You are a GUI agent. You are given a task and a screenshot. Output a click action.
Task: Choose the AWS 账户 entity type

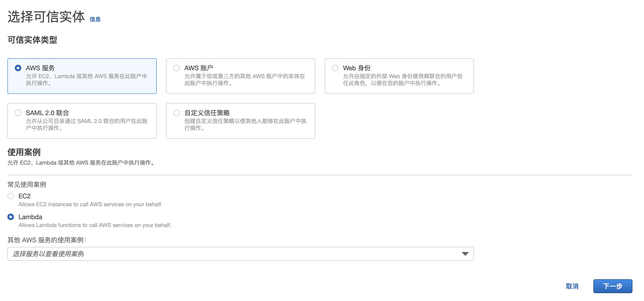click(x=177, y=68)
